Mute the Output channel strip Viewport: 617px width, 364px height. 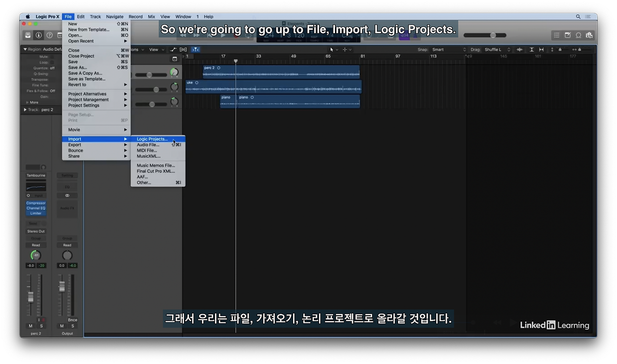(x=62, y=326)
